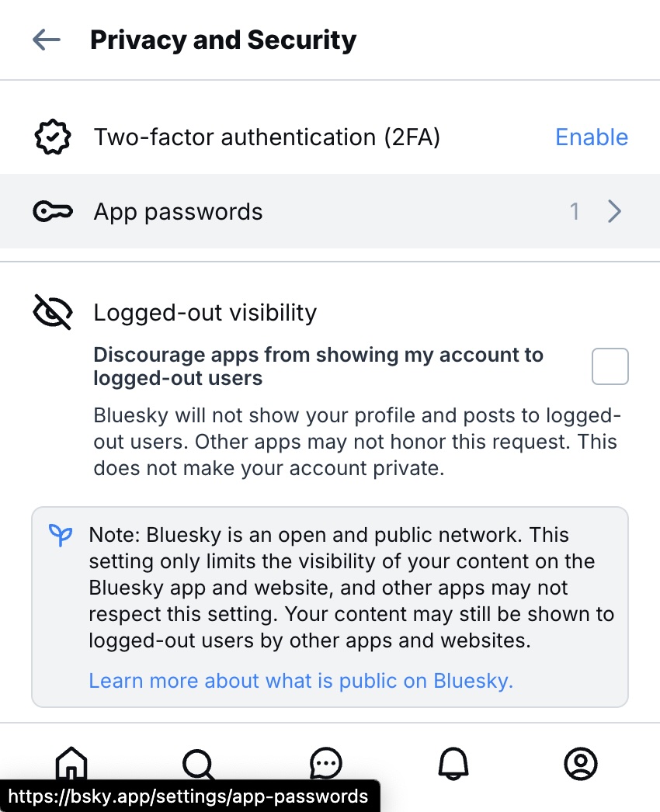Expand App passwords with the right chevron
Screen dimensions: 660x812
(x=614, y=212)
